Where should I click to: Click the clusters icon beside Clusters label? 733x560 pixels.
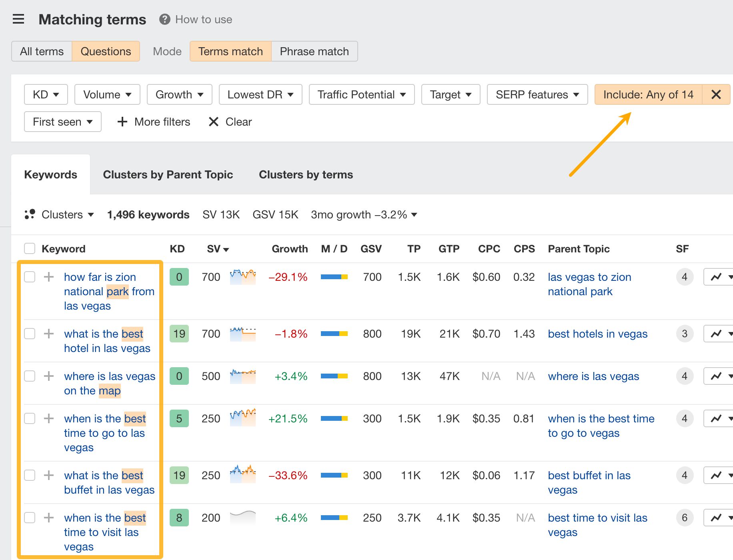pyautogui.click(x=29, y=214)
